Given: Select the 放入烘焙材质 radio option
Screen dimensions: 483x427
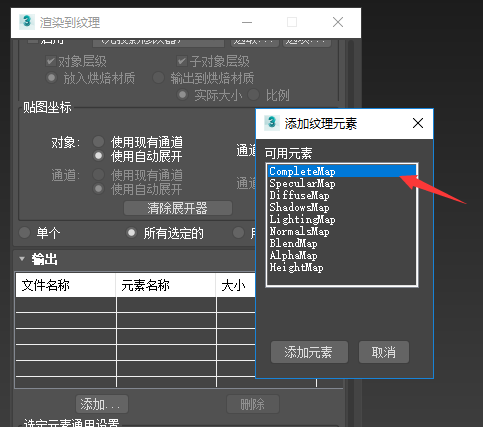Looking at the screenshot, I should point(51,78).
